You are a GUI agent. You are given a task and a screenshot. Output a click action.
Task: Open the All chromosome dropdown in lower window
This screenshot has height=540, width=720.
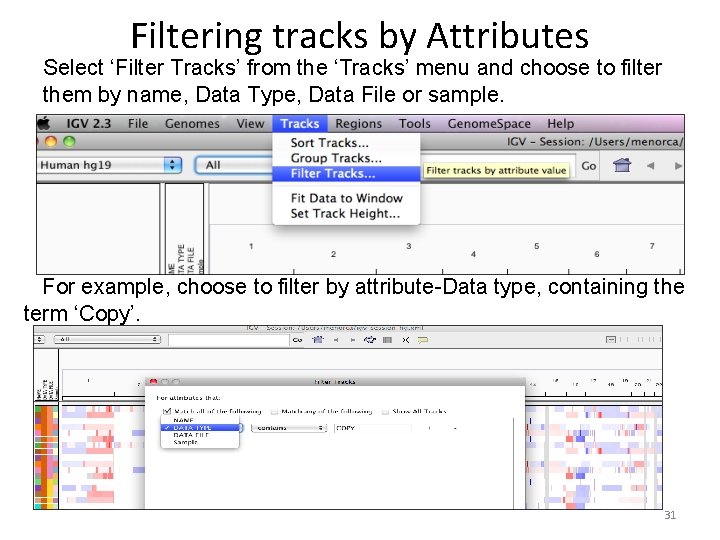(x=107, y=339)
